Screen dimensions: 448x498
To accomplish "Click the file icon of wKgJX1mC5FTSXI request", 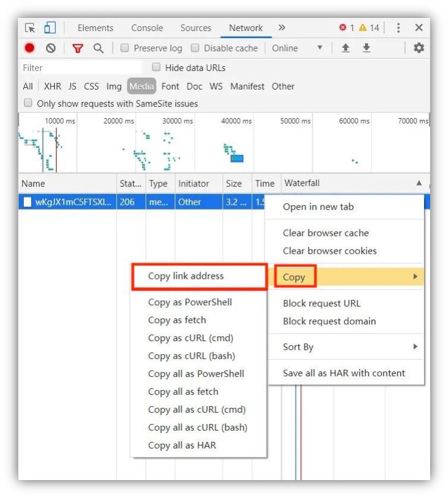I will [27, 202].
